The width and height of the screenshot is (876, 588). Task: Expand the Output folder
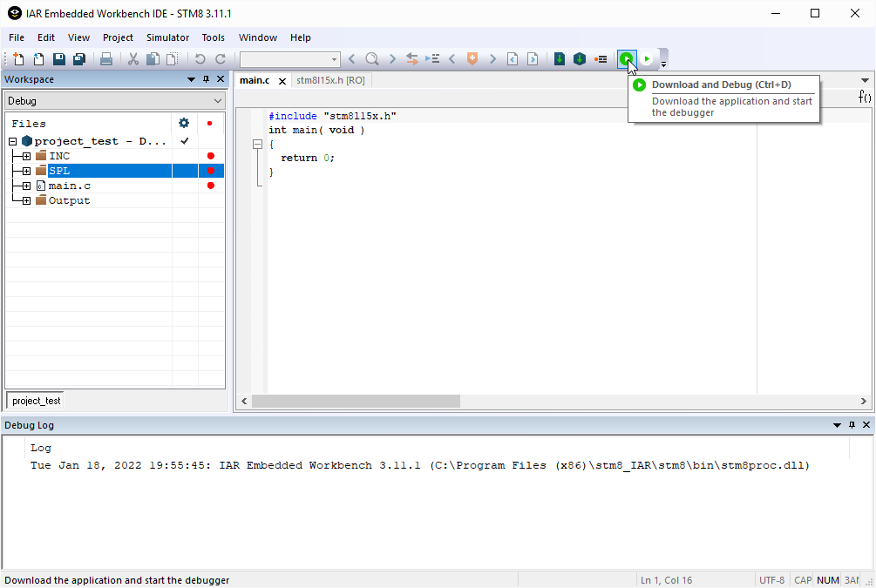point(26,200)
